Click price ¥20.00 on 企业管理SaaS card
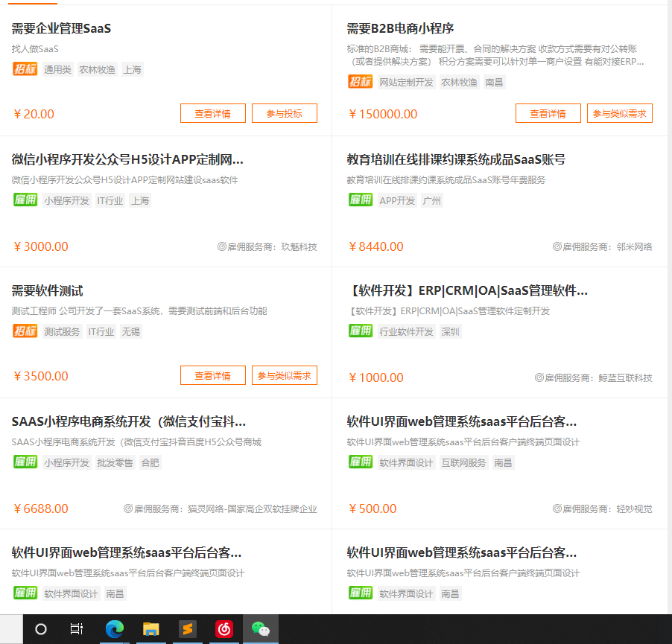The height and width of the screenshot is (644, 672). (x=34, y=114)
